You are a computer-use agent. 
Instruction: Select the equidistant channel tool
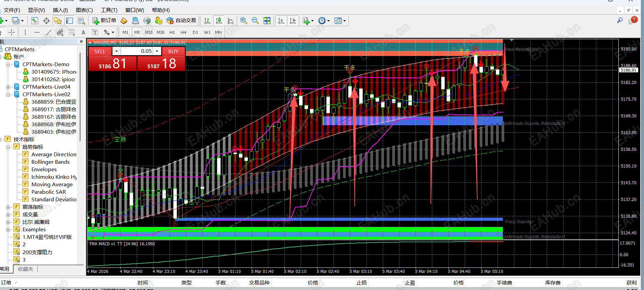tap(60, 32)
